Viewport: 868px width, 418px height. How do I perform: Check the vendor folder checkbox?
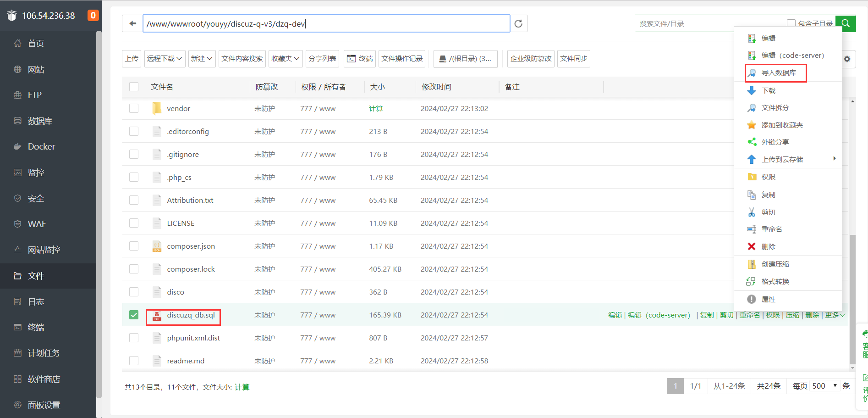[134, 108]
